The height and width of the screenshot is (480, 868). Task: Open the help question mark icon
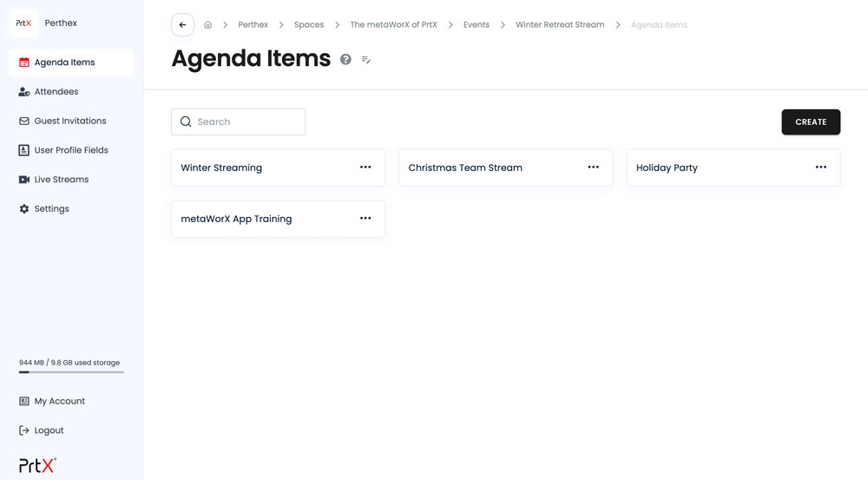click(x=345, y=60)
